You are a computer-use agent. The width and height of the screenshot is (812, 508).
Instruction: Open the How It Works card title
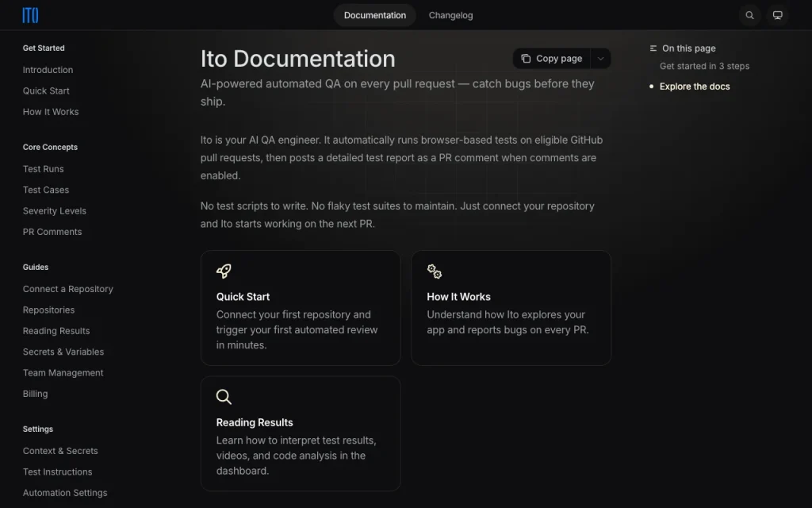tap(458, 297)
